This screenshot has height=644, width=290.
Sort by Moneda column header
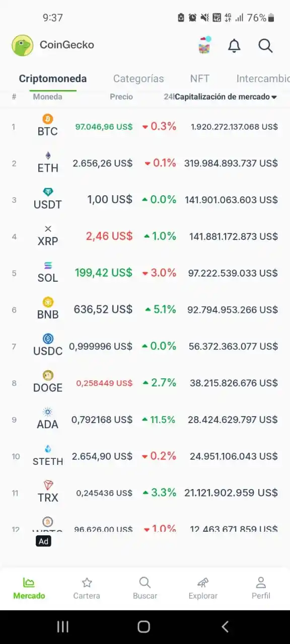(x=48, y=97)
